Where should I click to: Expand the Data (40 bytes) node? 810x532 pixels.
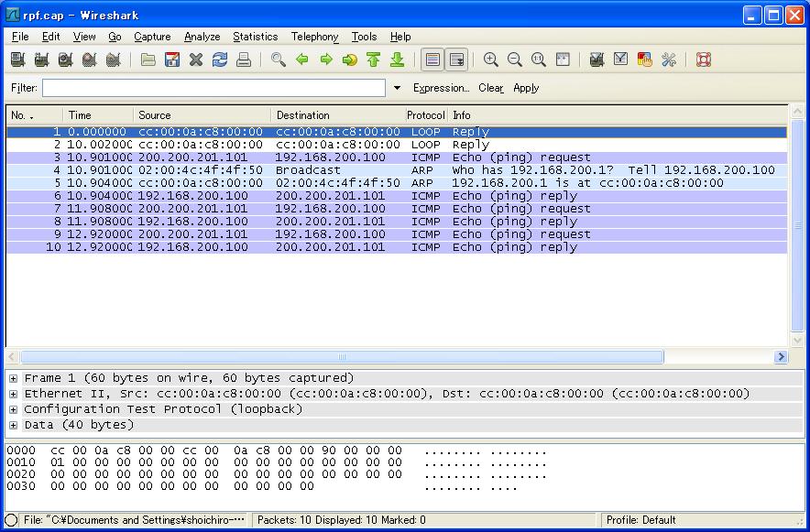click(14, 425)
